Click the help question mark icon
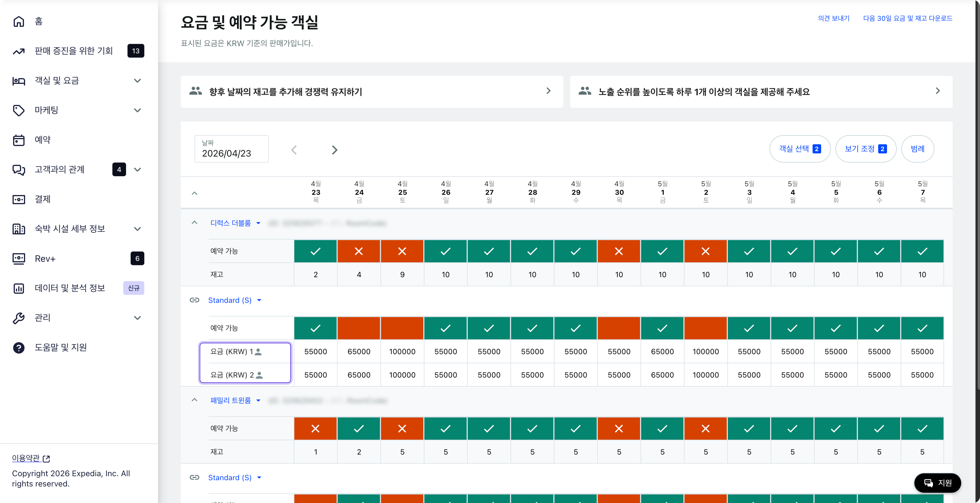 [x=19, y=348]
